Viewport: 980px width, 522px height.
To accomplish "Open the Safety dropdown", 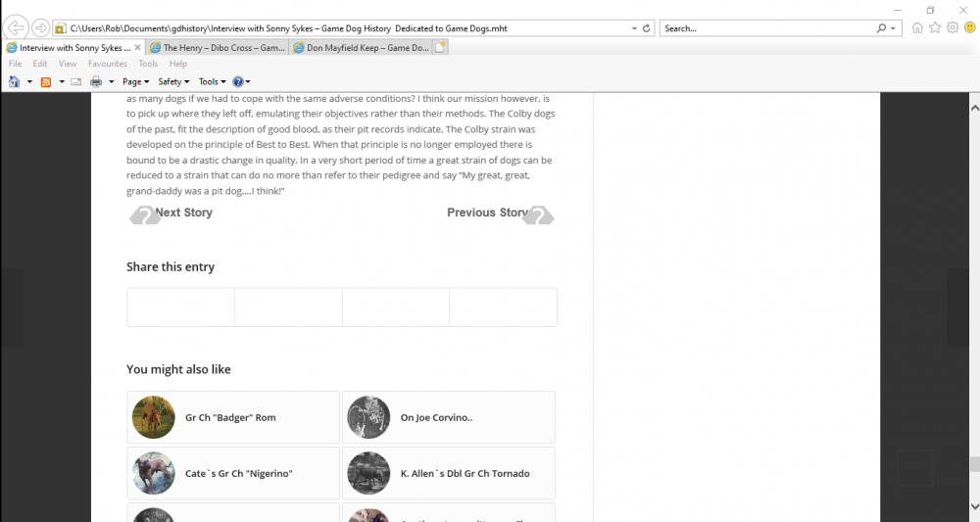I will (173, 82).
